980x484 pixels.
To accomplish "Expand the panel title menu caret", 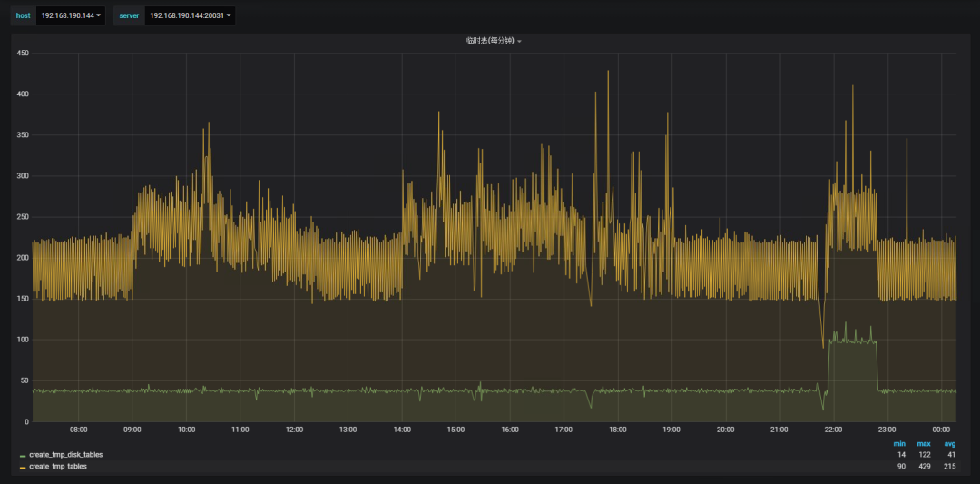I will 519,42.
